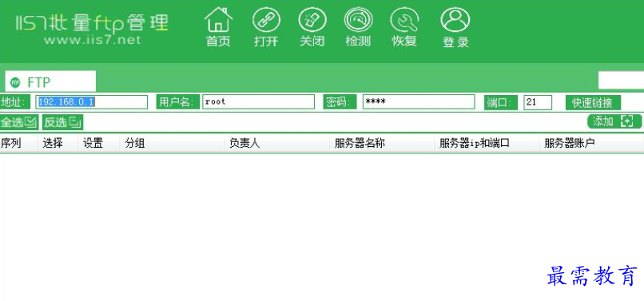The width and height of the screenshot is (644, 301).
Task: Open 登录 user login icon
Action: pyautogui.click(x=455, y=27)
